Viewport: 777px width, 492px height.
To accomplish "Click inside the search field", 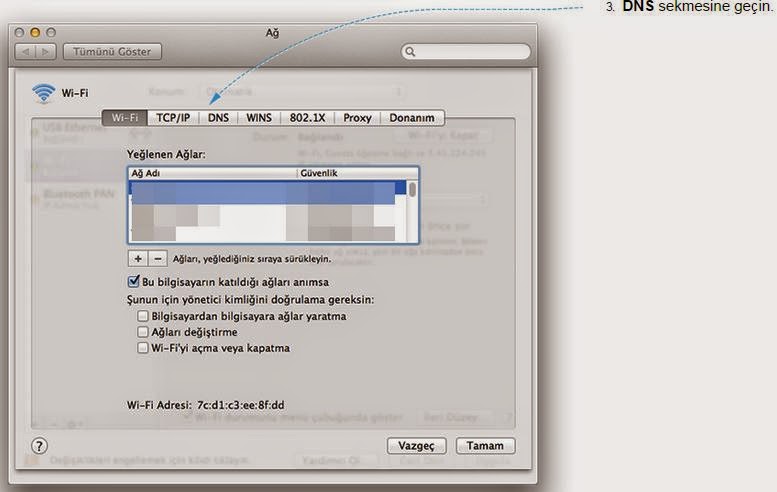I will pyautogui.click(x=466, y=52).
